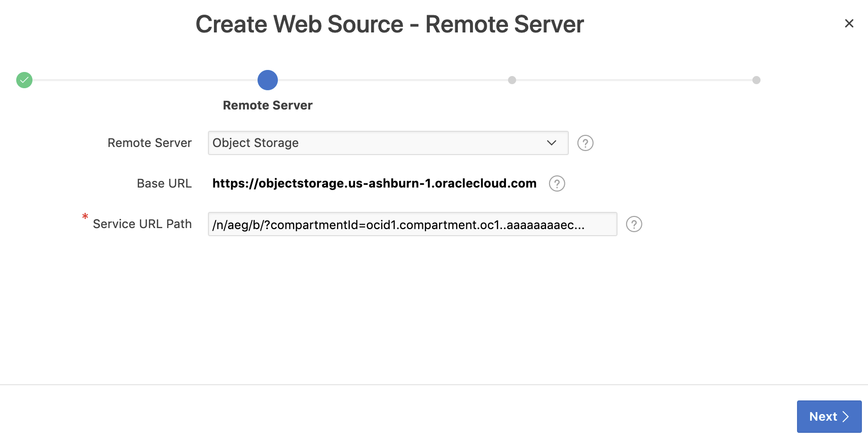Open the Object Storage select list
The image size is (868, 444).
[x=380, y=143]
